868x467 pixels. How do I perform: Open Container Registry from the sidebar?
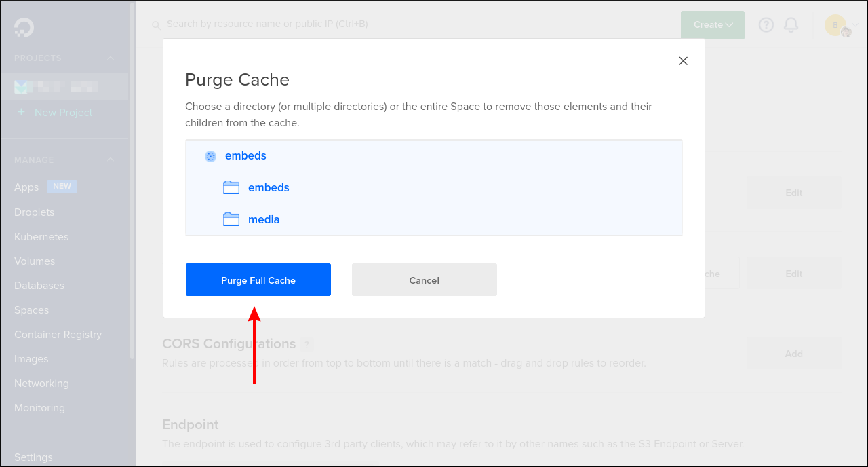pos(58,334)
